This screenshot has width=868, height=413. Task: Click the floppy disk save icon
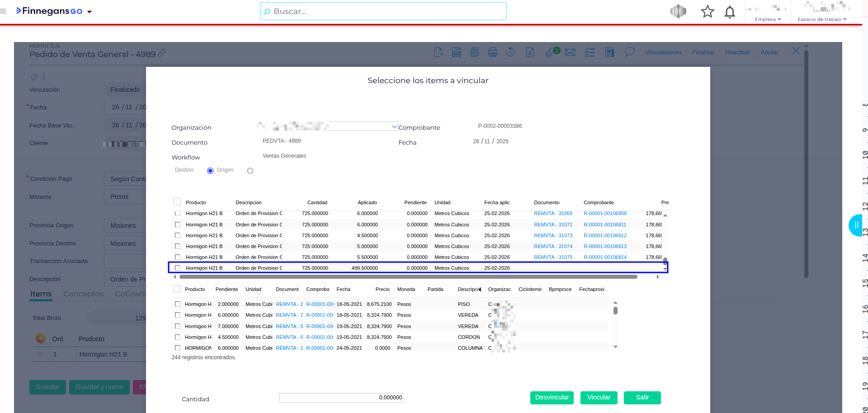(x=457, y=52)
